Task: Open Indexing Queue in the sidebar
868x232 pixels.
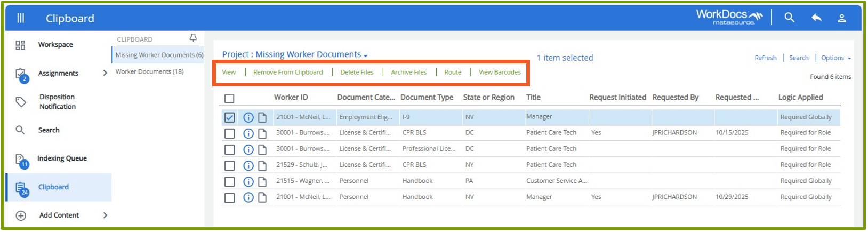Action: [61, 158]
